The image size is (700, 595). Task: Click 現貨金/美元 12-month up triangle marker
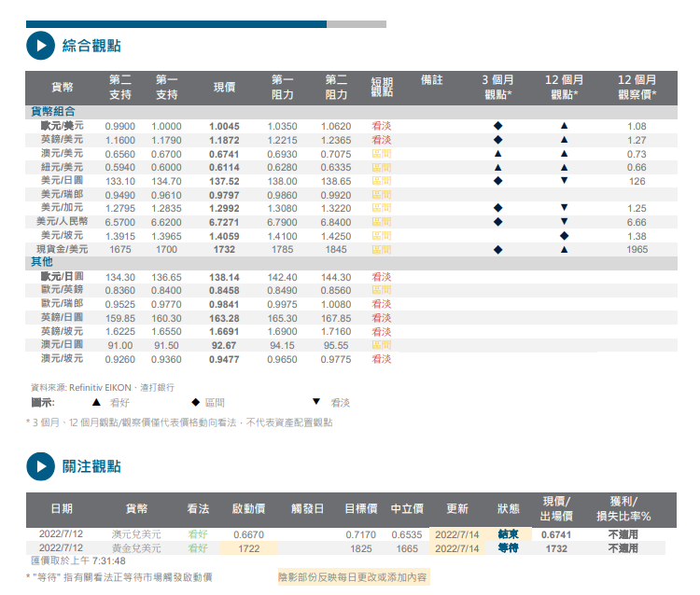tap(564, 249)
